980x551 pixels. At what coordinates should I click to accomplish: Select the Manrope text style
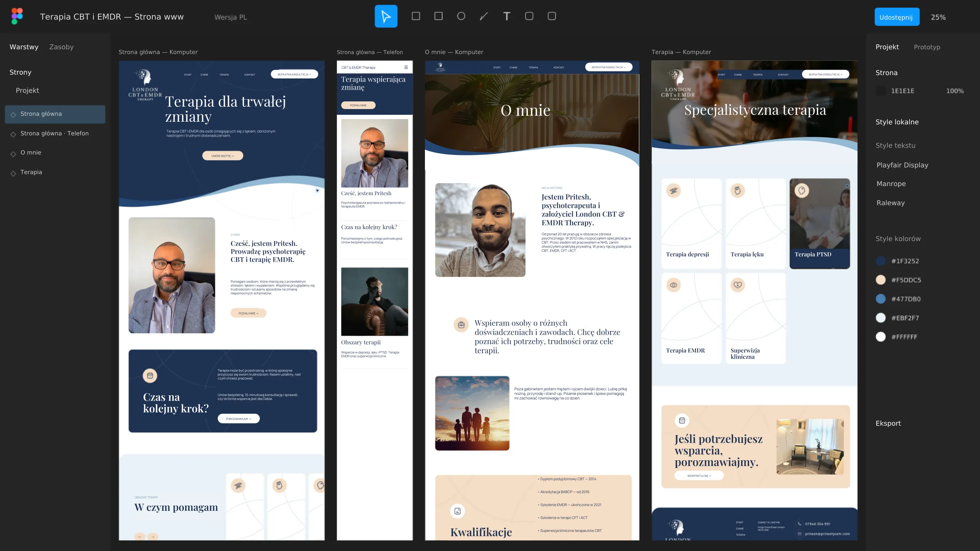891,184
